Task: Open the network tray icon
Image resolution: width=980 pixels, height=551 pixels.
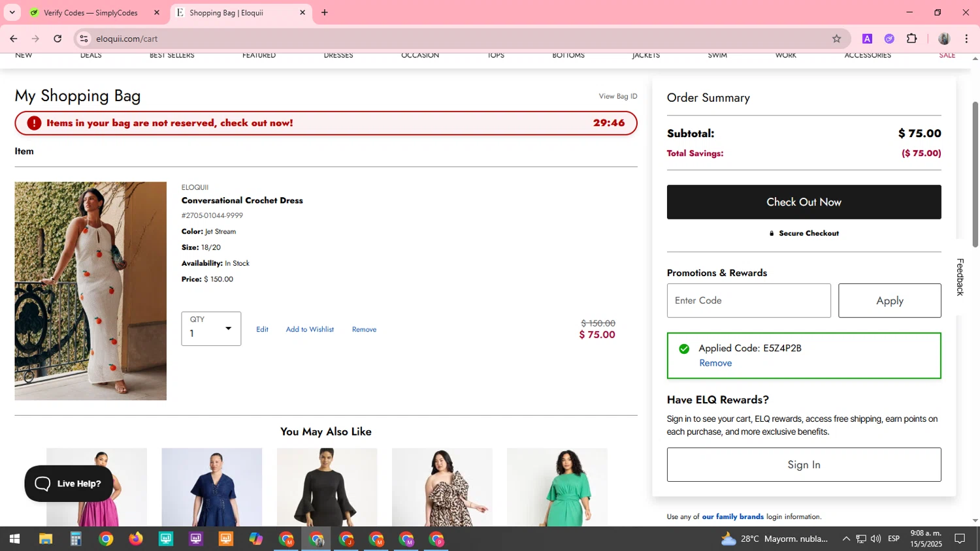Action: pos(861,539)
